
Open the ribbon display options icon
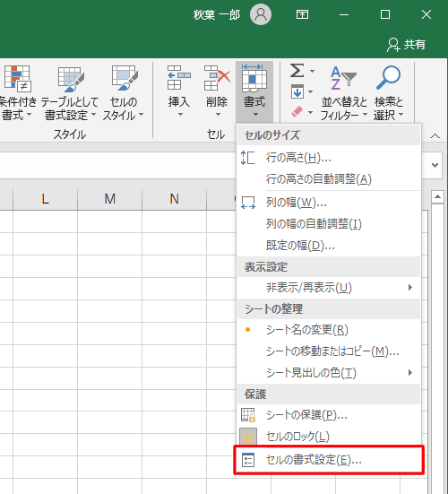click(x=302, y=14)
